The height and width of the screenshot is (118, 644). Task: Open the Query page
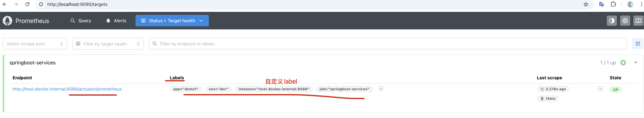tap(85, 21)
